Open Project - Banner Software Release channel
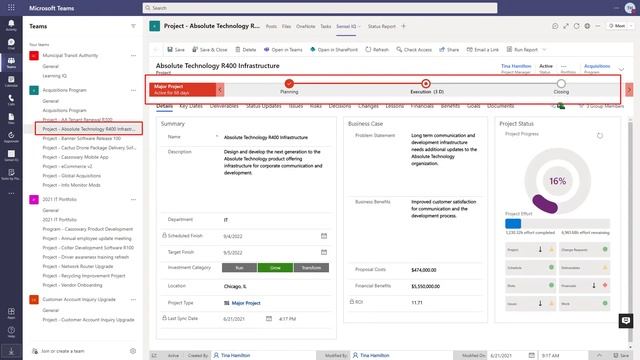This screenshot has width=640, height=360. coord(82,138)
